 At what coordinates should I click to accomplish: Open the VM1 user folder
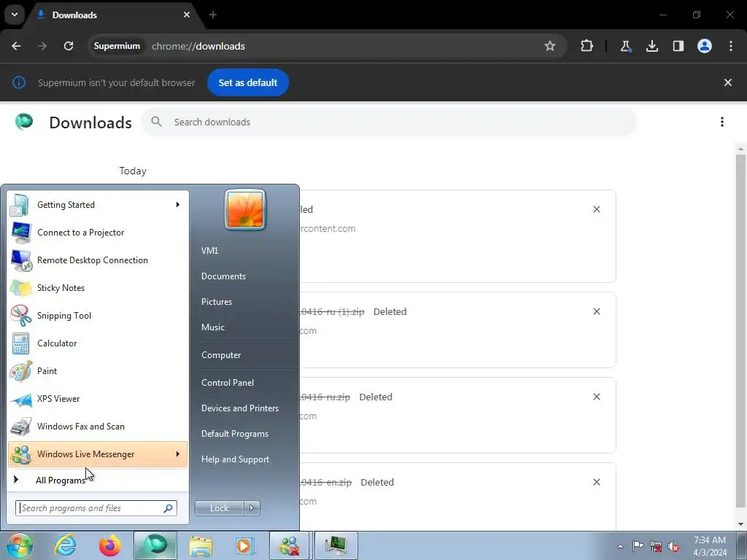[209, 251]
